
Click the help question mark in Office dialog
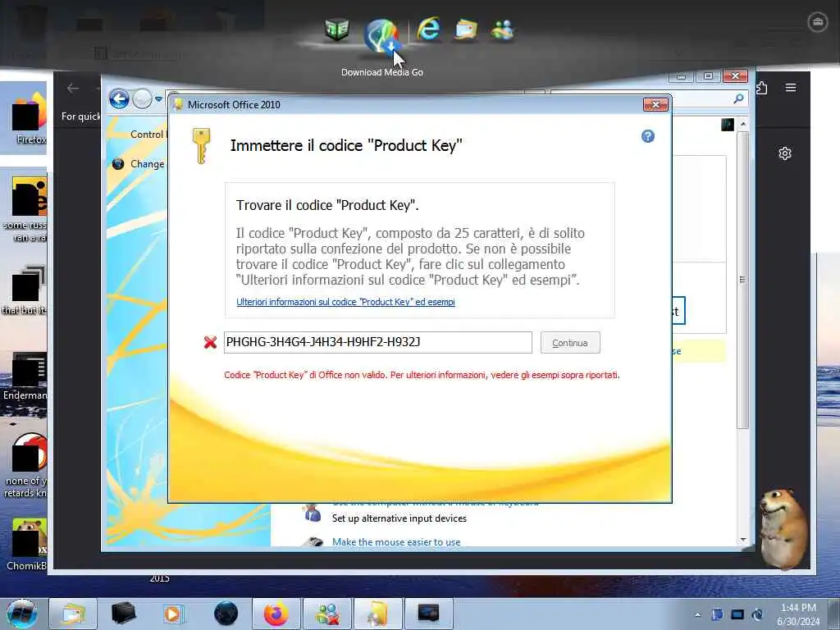(x=648, y=136)
